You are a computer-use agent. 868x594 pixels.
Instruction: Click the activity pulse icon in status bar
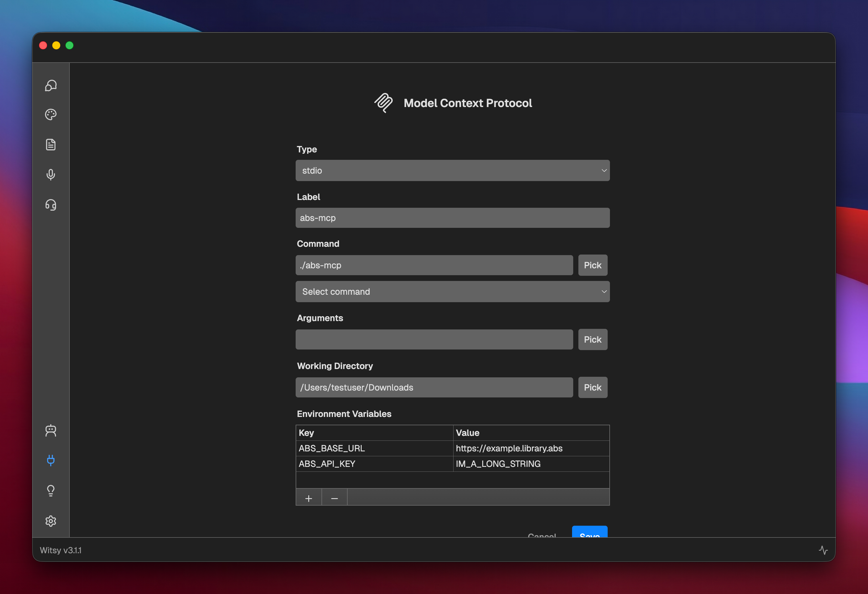(823, 550)
